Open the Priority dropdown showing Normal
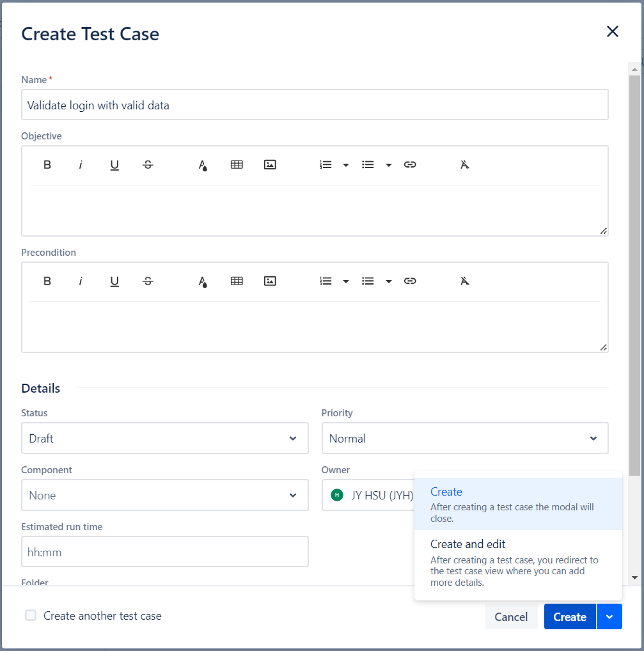 point(465,439)
